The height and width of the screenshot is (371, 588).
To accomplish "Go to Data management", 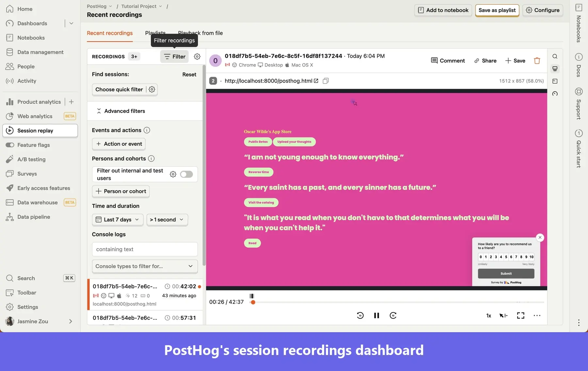I will [x=40, y=52].
